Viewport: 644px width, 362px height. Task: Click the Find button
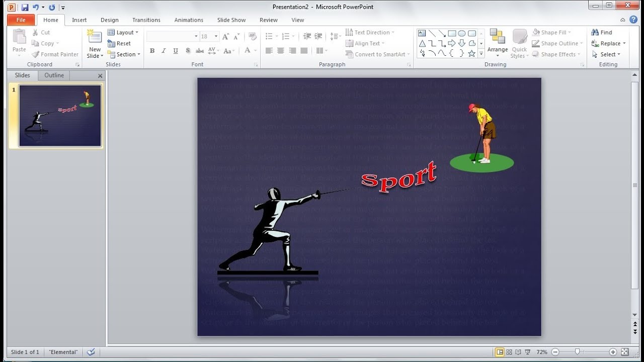(602, 32)
